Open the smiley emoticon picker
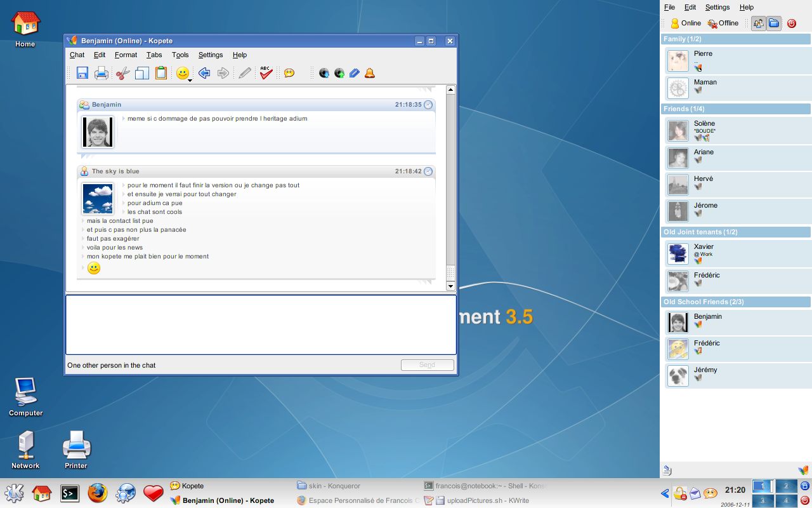This screenshot has height=508, width=812. 183,74
